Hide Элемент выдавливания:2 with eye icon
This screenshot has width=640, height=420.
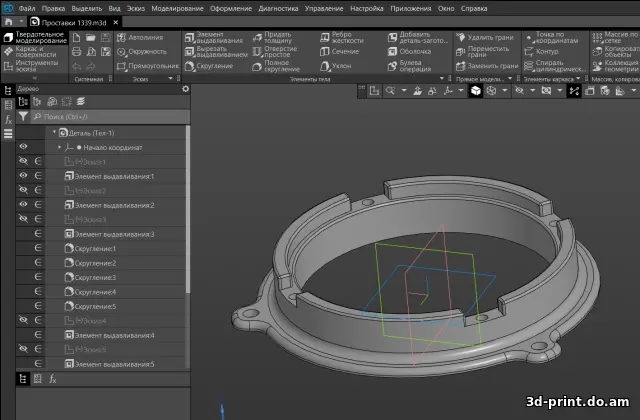[23, 204]
